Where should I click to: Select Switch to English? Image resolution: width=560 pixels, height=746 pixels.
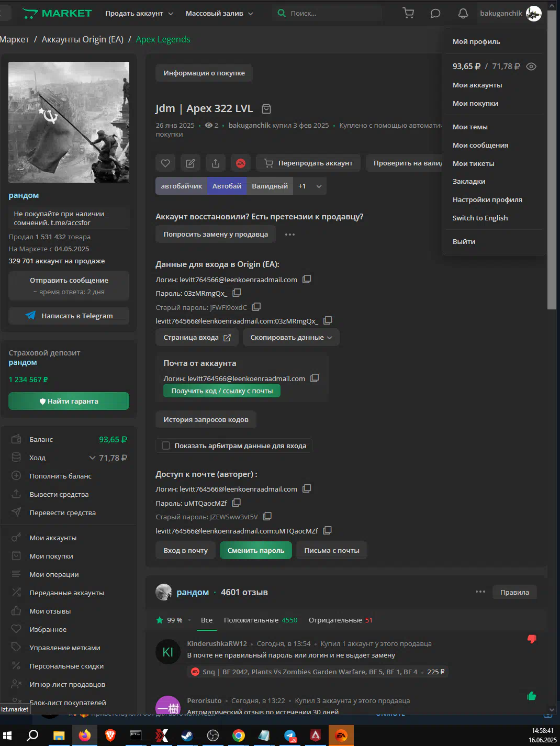click(x=480, y=218)
